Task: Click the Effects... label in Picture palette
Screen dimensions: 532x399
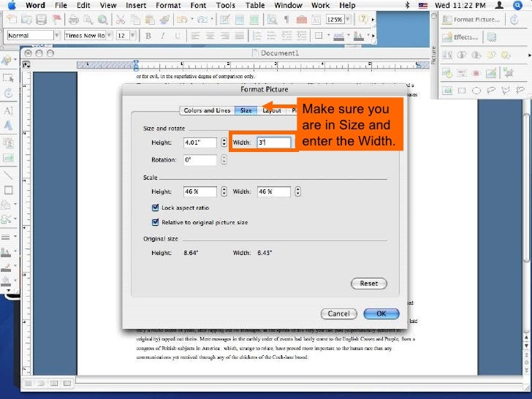Action: pyautogui.click(x=465, y=37)
